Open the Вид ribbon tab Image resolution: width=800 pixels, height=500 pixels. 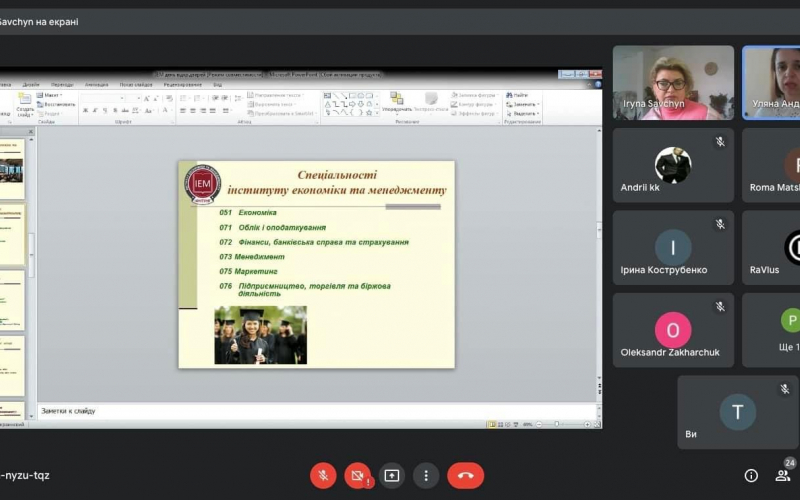[217, 85]
